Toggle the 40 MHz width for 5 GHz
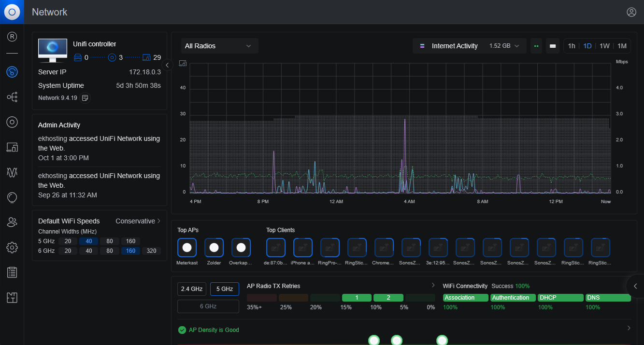The image size is (644, 345). 88,241
